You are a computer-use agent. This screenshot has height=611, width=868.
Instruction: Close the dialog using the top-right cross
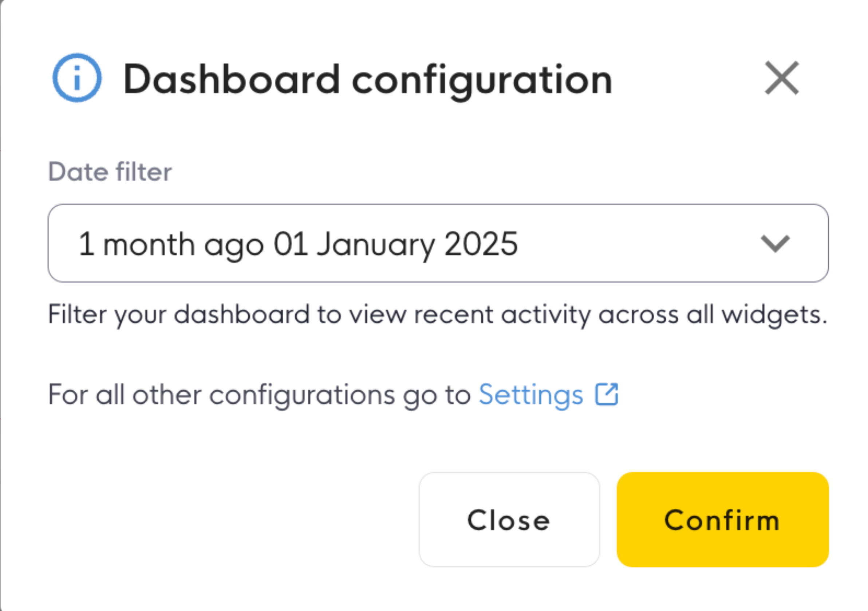(x=782, y=78)
